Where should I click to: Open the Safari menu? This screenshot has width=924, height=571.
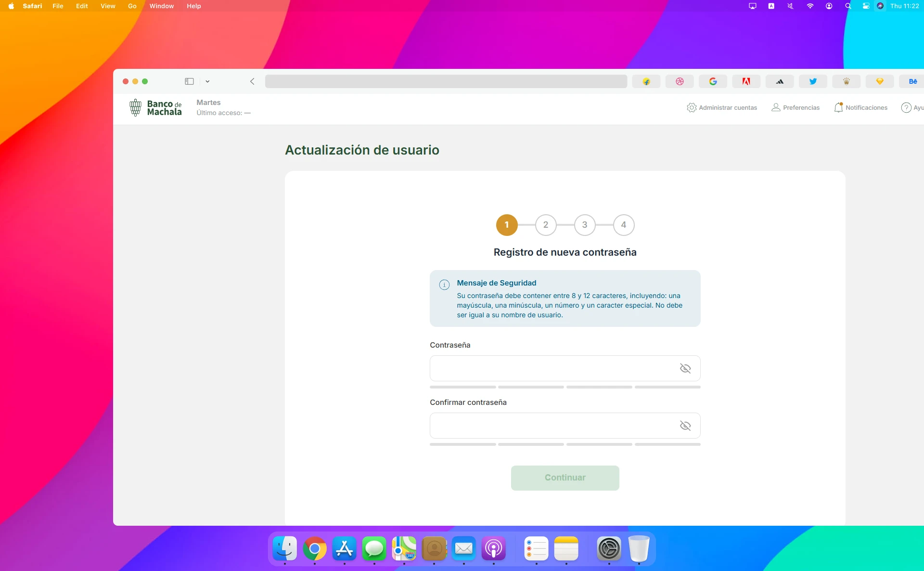32,6
